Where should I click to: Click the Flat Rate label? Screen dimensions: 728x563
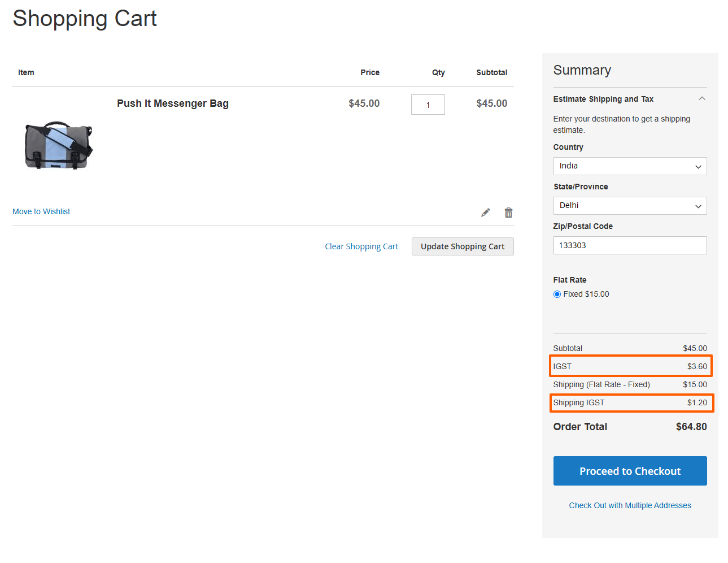pos(570,280)
